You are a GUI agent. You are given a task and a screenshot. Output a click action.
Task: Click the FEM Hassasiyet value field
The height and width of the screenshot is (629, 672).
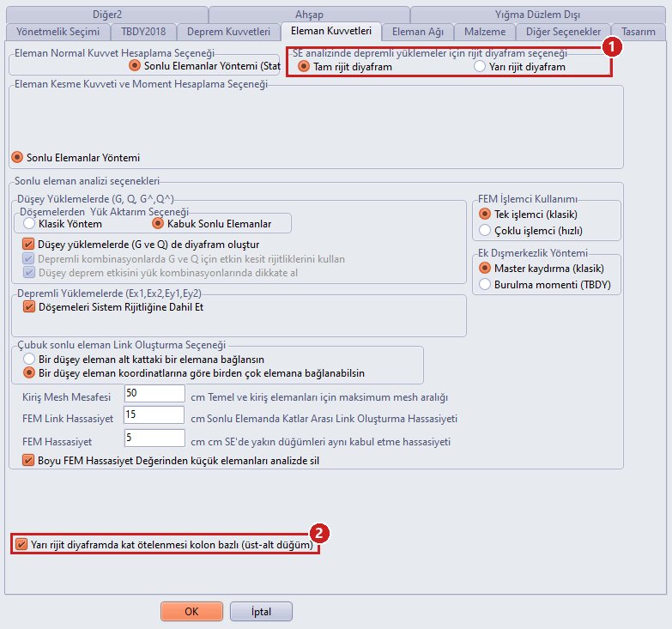(154, 438)
